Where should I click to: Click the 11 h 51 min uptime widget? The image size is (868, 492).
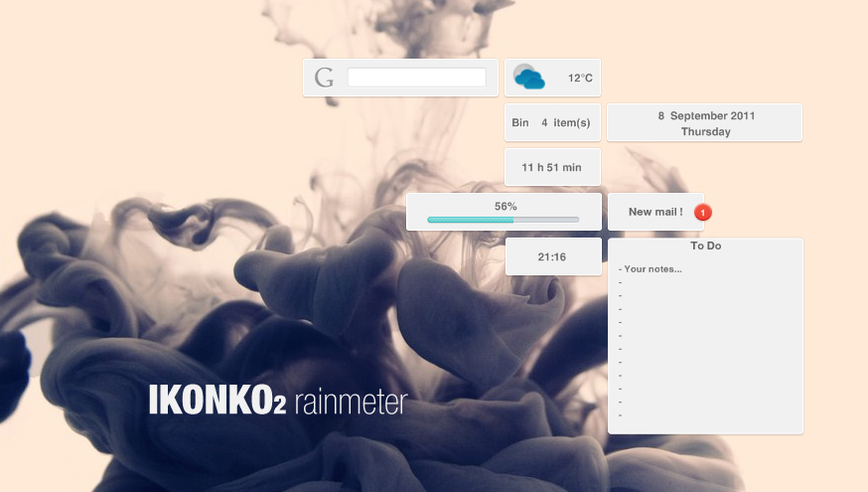[552, 168]
